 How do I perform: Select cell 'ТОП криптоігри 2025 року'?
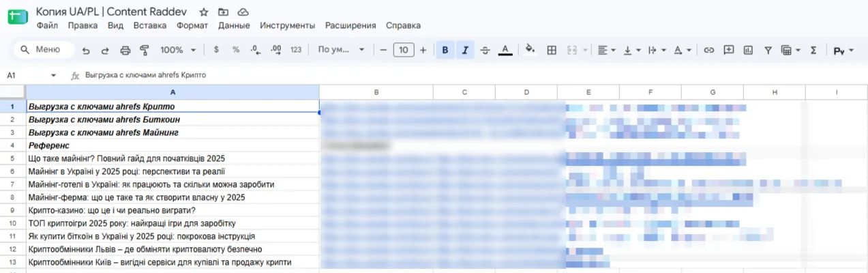[x=173, y=223]
